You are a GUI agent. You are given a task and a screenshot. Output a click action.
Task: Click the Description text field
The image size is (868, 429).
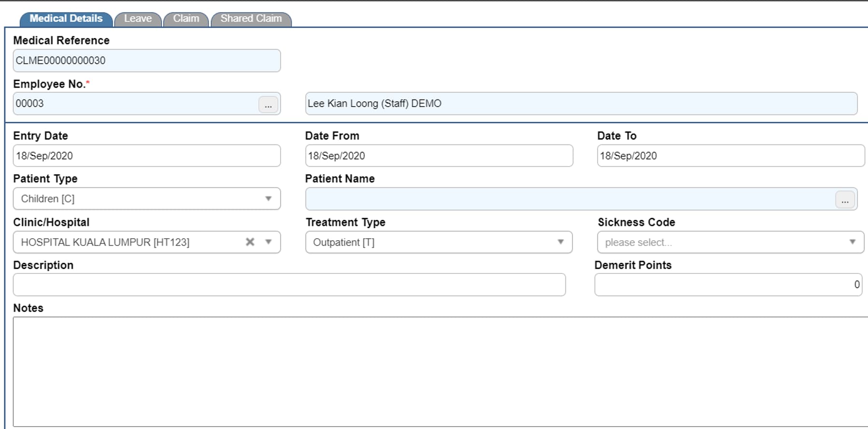(289, 285)
